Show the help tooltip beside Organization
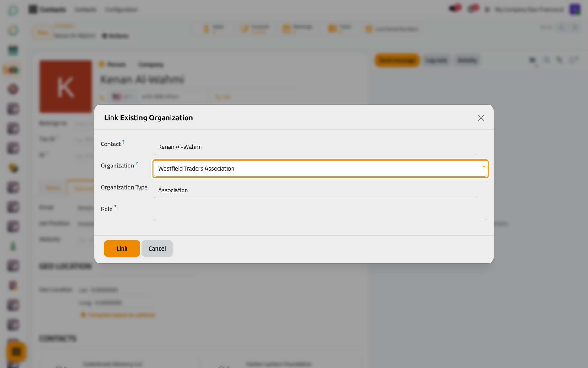 [137, 163]
